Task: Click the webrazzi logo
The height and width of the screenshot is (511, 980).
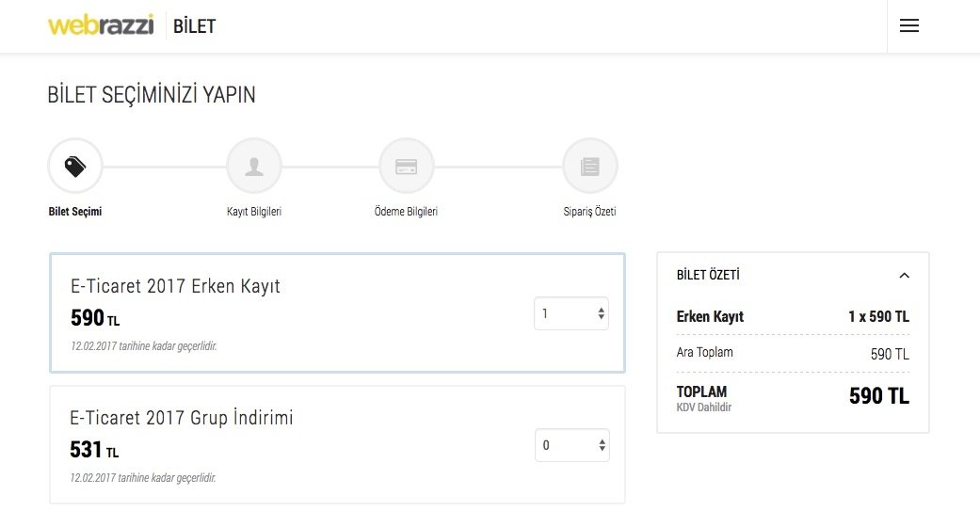Action: (x=101, y=25)
